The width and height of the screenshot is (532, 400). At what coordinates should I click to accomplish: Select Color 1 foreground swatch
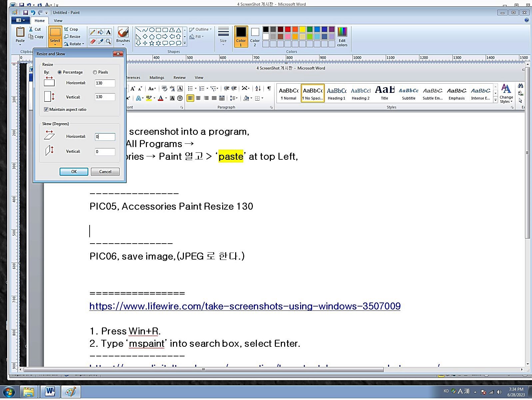[x=241, y=37]
